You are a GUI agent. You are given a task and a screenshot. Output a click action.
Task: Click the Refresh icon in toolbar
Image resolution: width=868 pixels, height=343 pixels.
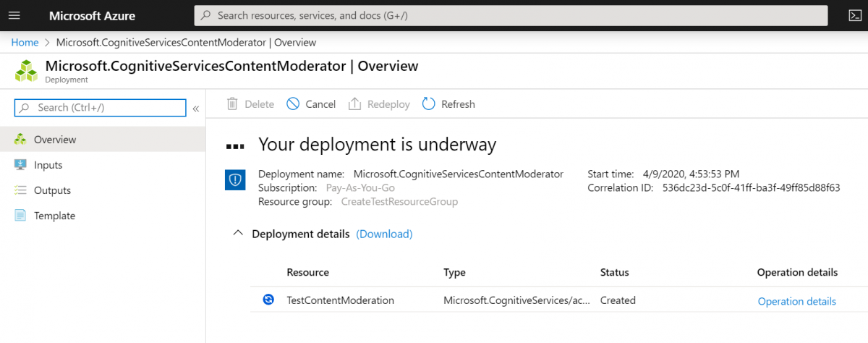(429, 103)
